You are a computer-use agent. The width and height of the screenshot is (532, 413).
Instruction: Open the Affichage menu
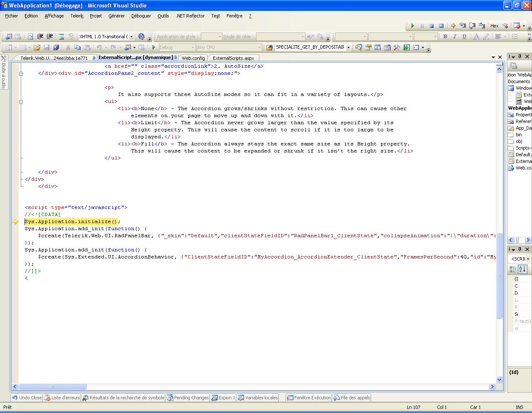pyautogui.click(x=54, y=16)
